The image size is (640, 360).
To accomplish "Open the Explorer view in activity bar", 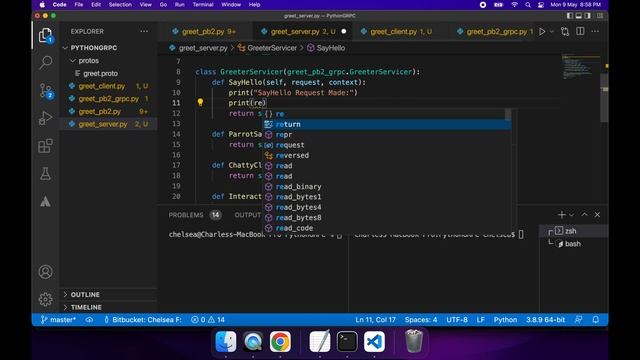I will click(45, 36).
